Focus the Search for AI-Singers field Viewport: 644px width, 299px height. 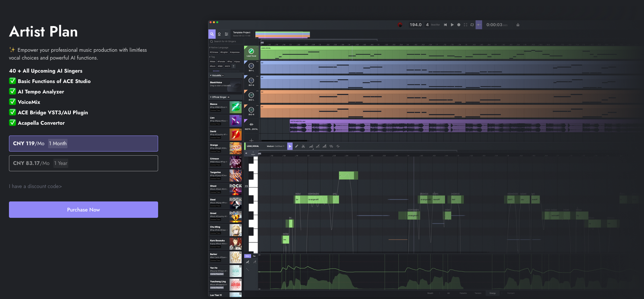(226, 41)
